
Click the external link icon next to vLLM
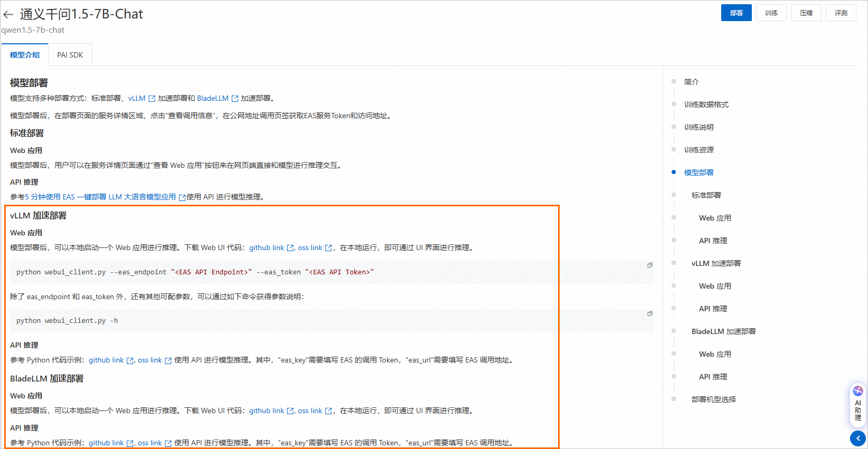(x=152, y=99)
